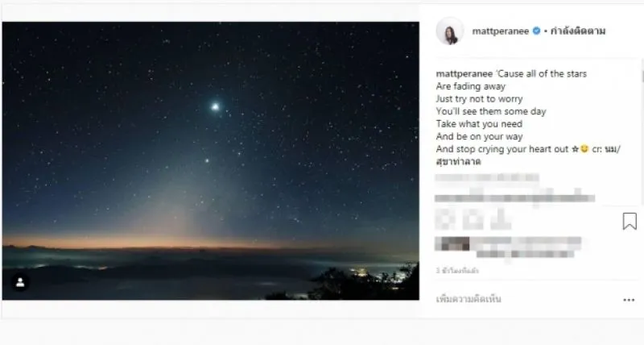The image size is (644, 345).
Task: Click the smiley emoji in the caption
Action: pyautogui.click(x=584, y=149)
